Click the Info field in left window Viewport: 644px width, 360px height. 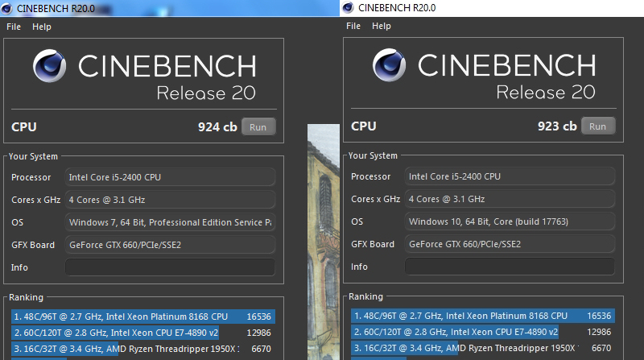170,267
